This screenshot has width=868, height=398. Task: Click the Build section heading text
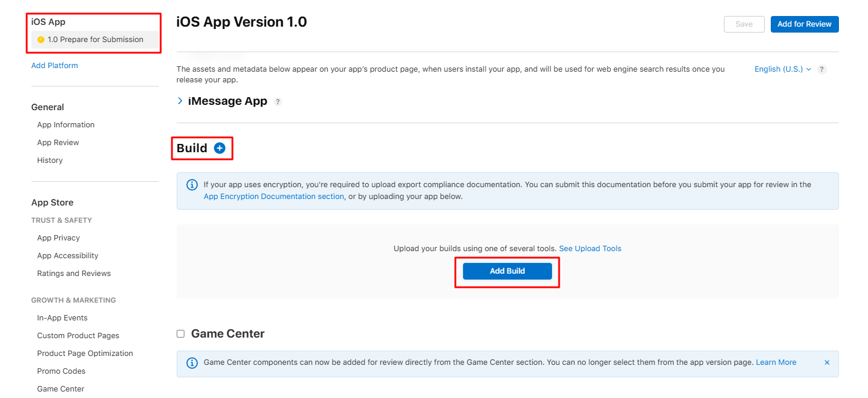coord(192,148)
